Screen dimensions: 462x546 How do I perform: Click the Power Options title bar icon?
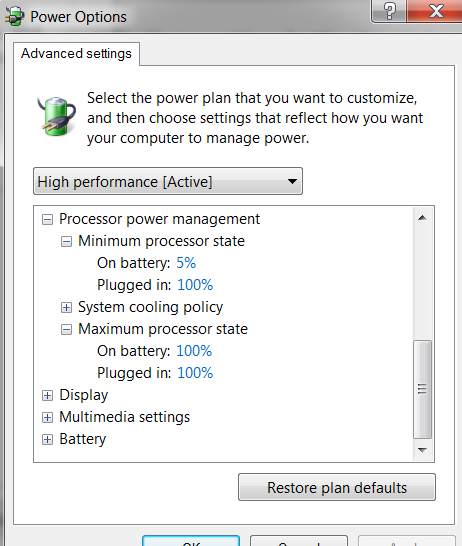14,16
